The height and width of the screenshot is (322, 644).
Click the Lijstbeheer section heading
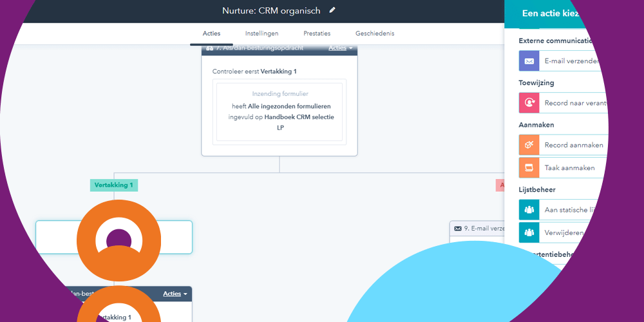tap(538, 189)
